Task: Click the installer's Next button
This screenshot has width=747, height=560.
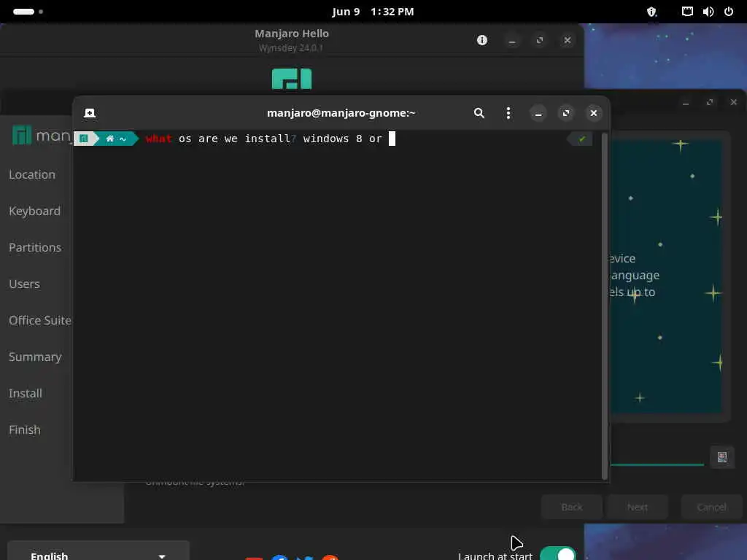Action: coord(638,507)
